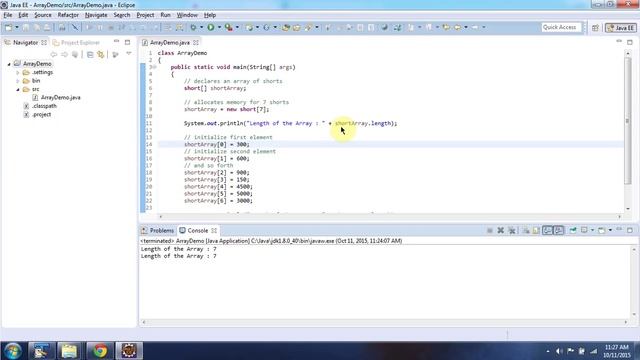Open the Run menu
This screenshot has width=640, height=360.
coord(165,15)
